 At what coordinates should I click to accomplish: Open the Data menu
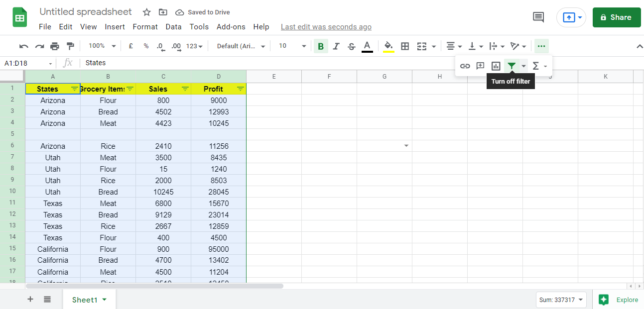point(173,27)
